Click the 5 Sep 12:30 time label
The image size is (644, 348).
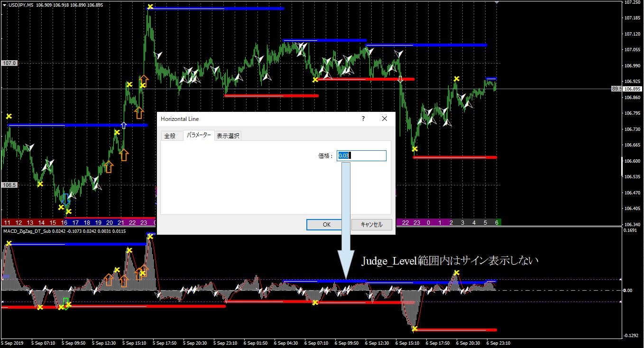(x=103, y=343)
